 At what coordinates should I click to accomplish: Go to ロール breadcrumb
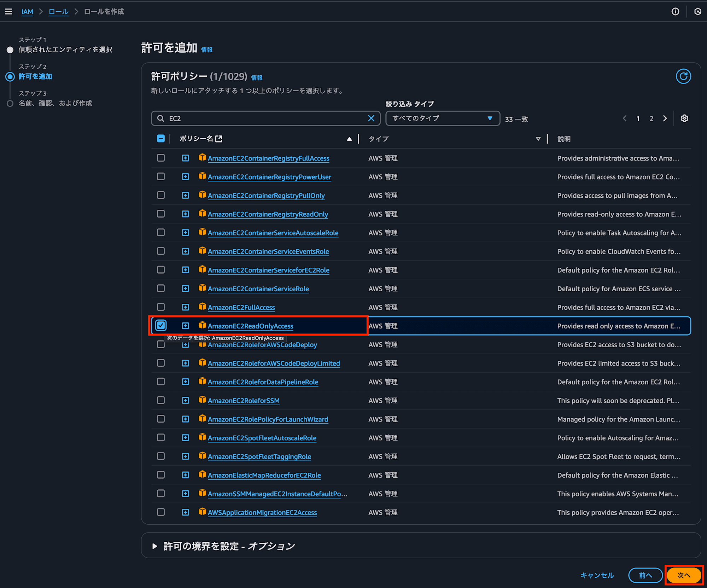(x=58, y=12)
